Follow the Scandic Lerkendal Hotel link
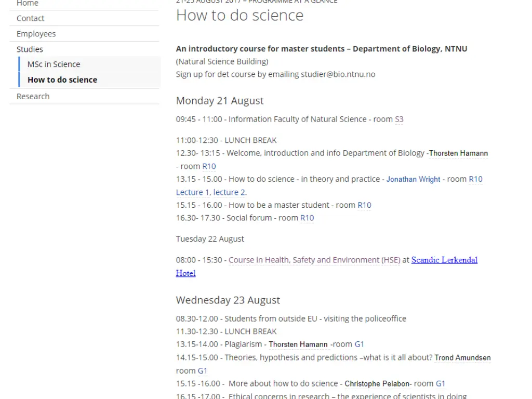Image resolution: width=532 pixels, height=399 pixels. (444, 260)
